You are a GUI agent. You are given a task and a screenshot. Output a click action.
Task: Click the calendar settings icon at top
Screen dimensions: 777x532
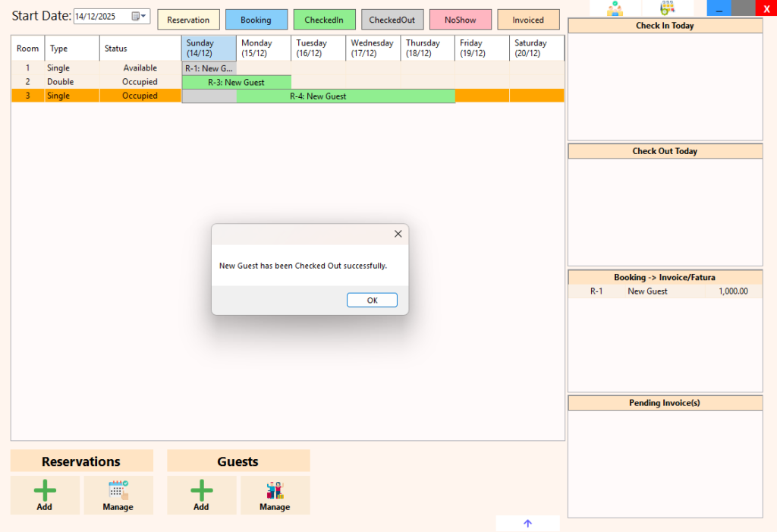click(667, 8)
